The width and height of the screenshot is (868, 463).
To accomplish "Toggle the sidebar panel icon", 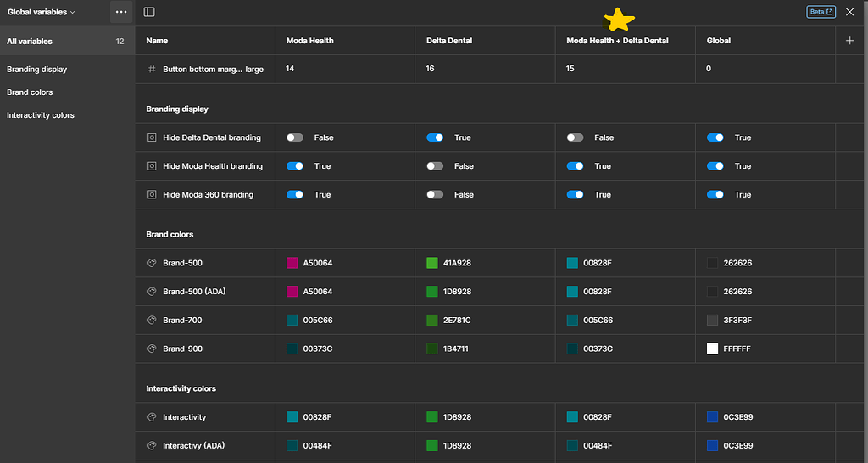I will coord(149,12).
